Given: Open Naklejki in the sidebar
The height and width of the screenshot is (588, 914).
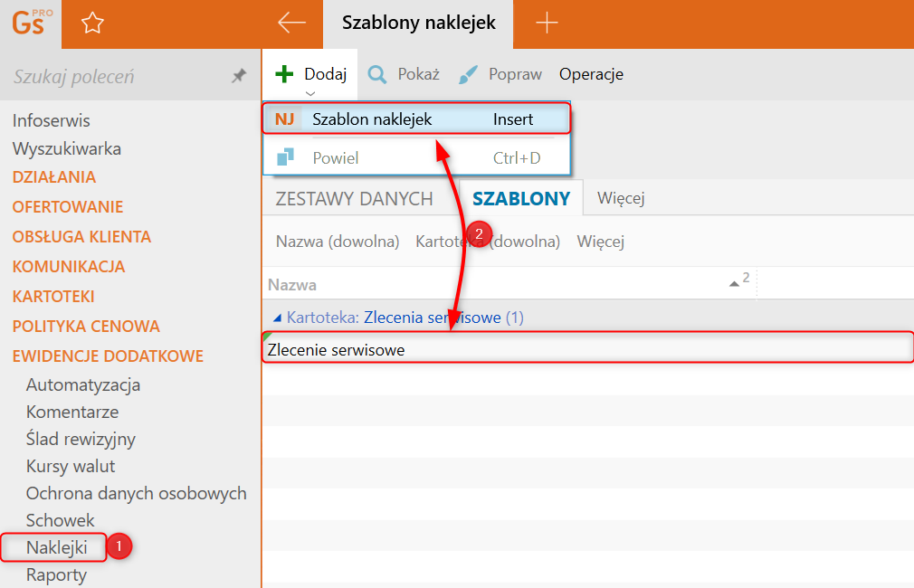Looking at the screenshot, I should pyautogui.click(x=56, y=547).
